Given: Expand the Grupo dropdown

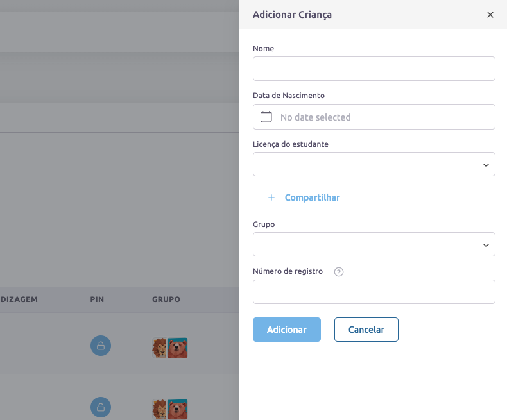Looking at the screenshot, I should coord(374,244).
